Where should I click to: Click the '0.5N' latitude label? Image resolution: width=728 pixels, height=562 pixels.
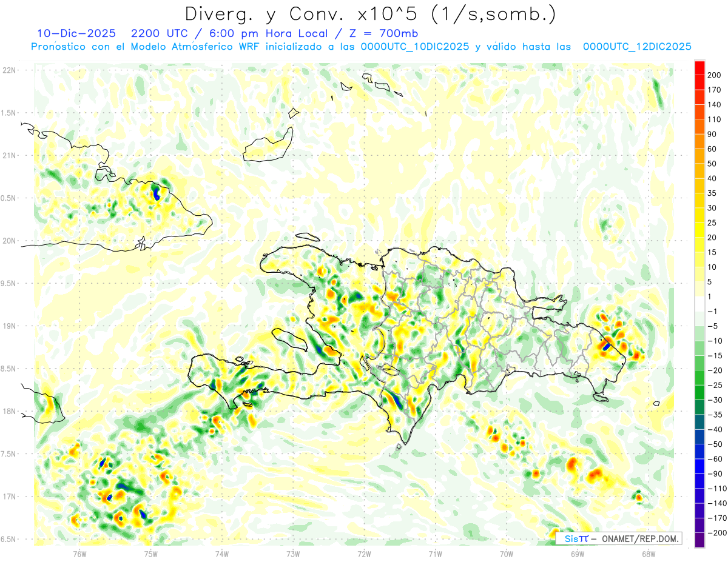[8, 198]
